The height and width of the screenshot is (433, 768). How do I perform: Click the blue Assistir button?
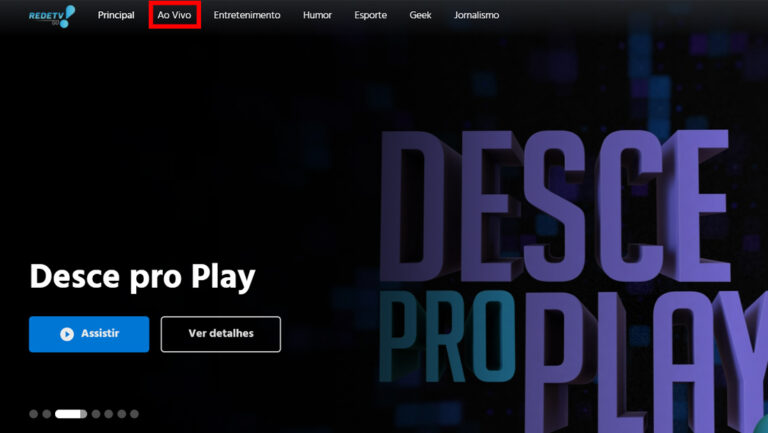89,334
